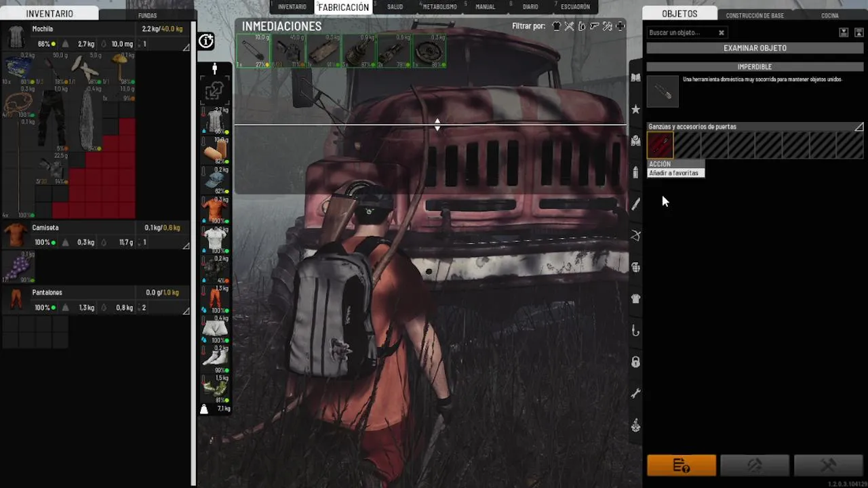Filter vicinity by ammo parts icon
This screenshot has width=868, height=488.
point(607,26)
